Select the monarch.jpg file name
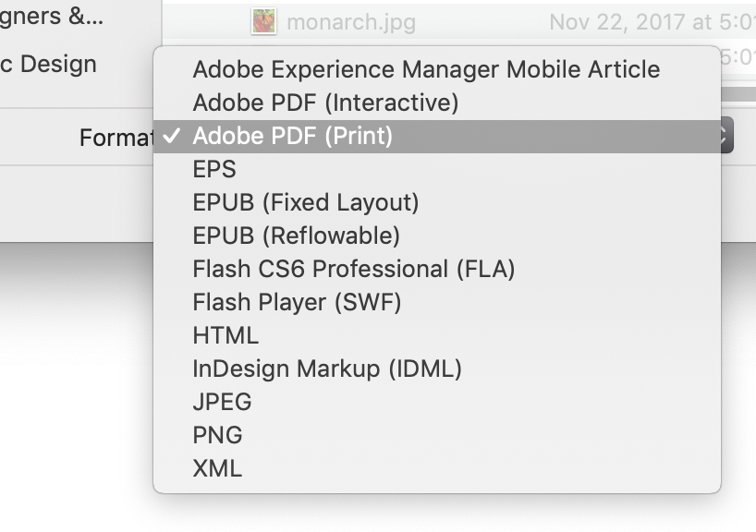Viewport: 756px width, 532px height. pos(351,22)
